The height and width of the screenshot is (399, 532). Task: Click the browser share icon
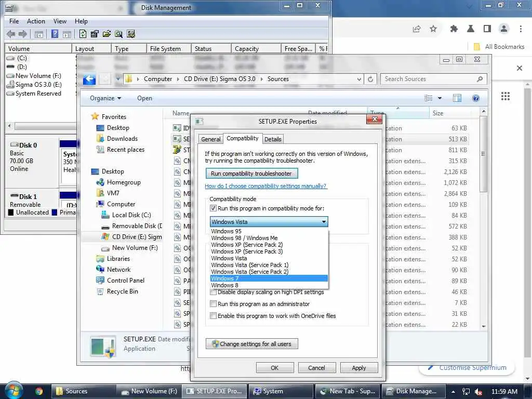417,29
